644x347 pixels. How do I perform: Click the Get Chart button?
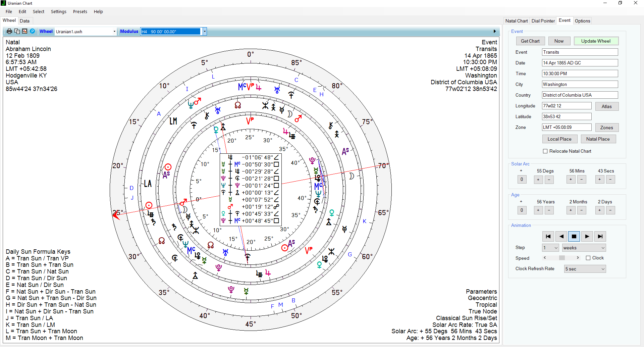pos(530,41)
